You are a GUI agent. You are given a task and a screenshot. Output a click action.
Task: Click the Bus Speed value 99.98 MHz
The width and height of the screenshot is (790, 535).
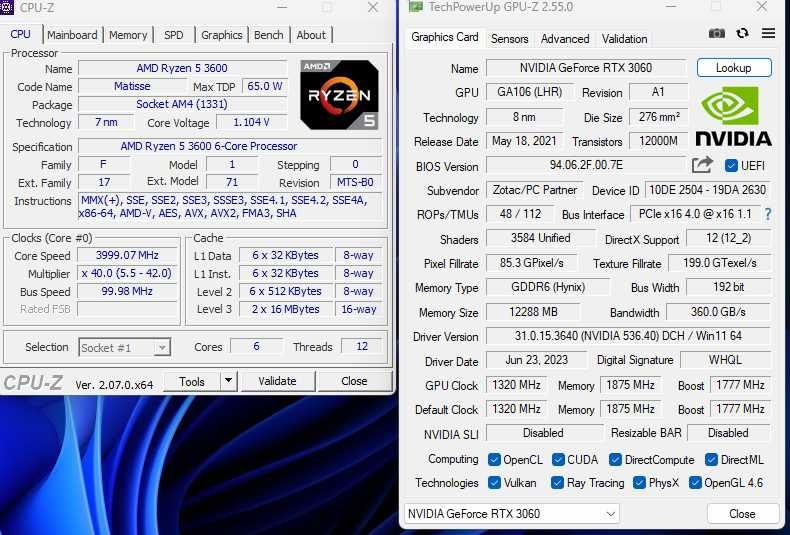(x=127, y=291)
